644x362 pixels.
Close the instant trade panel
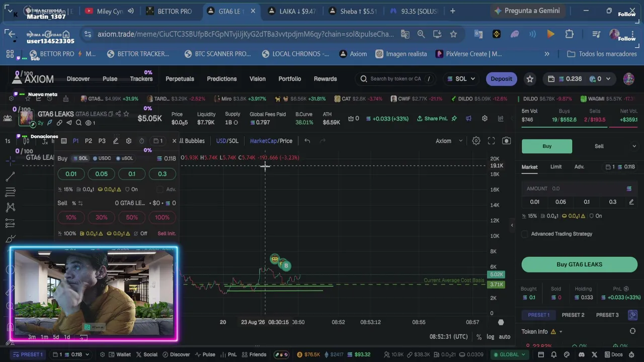click(x=174, y=141)
